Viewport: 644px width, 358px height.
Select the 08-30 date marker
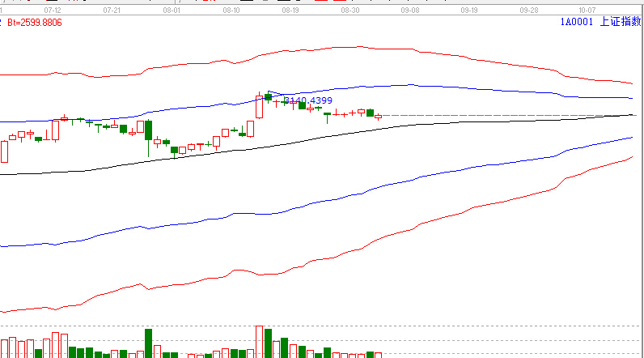coord(350,11)
